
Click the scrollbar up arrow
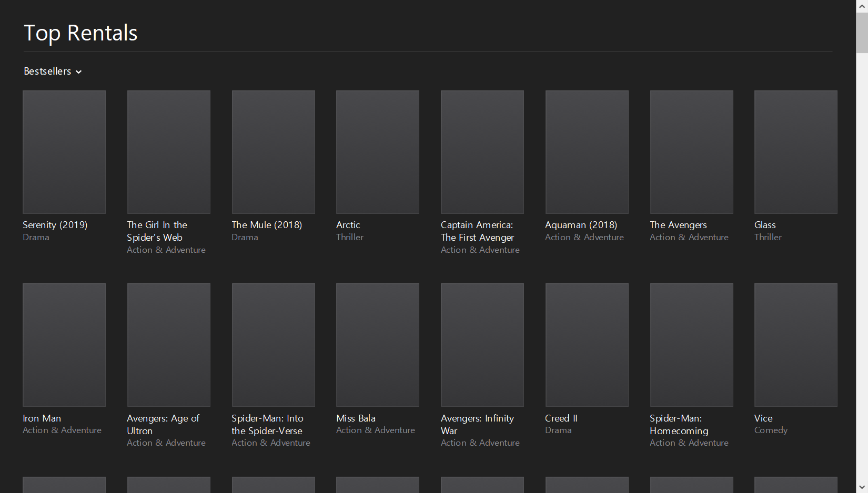(x=862, y=6)
